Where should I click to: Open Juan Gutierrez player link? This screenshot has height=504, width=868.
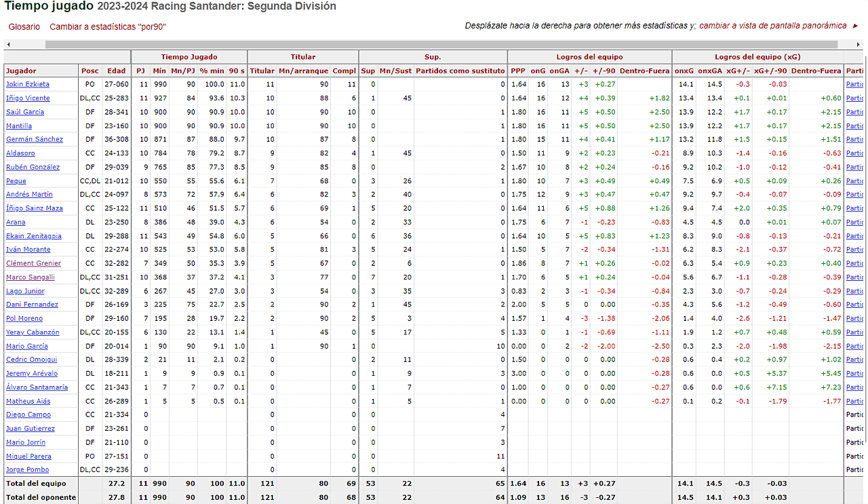click(31, 429)
